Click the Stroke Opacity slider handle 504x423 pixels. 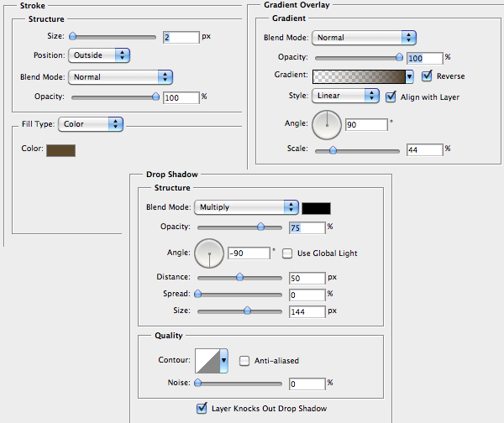click(155, 97)
